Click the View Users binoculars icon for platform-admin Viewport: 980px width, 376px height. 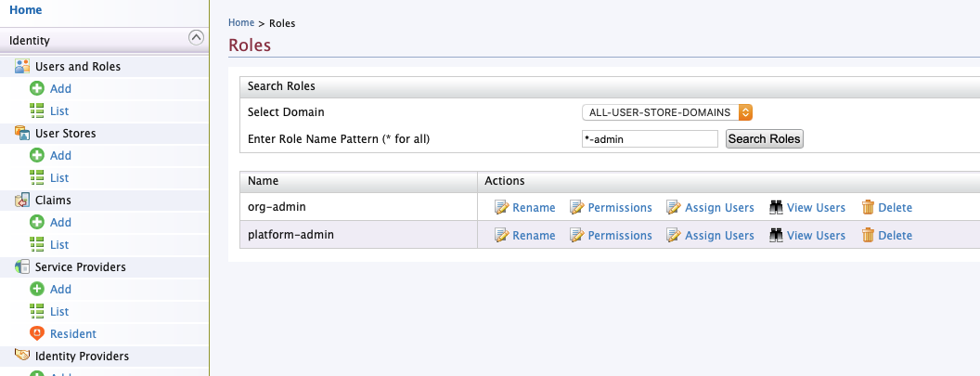[x=776, y=235]
